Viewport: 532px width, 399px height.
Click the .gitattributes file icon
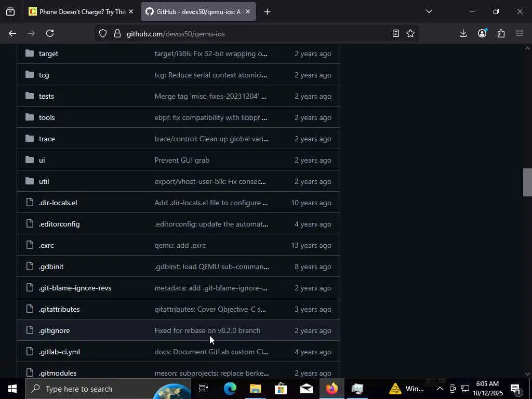30,309
